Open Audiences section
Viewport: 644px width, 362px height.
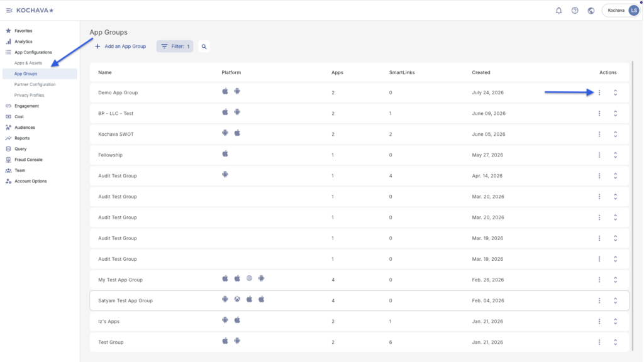coord(25,127)
